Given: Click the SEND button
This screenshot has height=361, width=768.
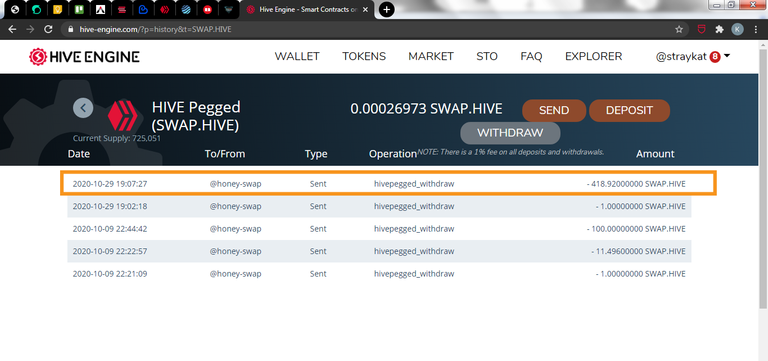Looking at the screenshot, I should (554, 110).
